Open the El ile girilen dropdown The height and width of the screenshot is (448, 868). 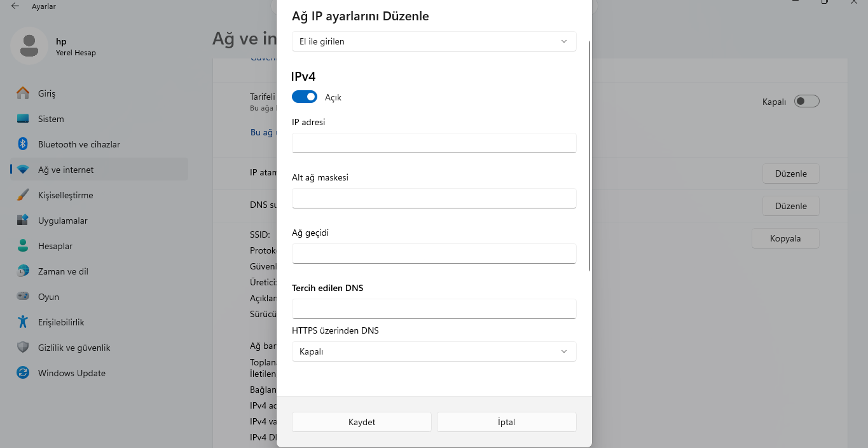(x=434, y=41)
